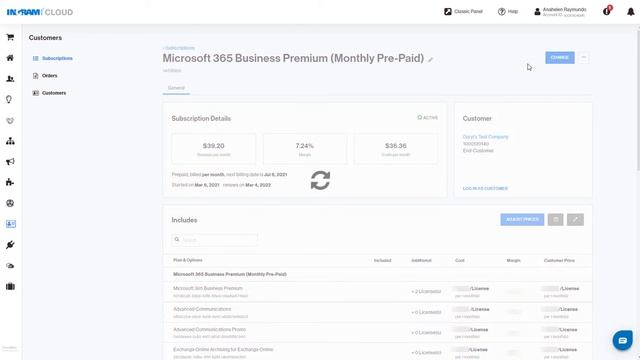Open the shopping cart sidebar icon

(x=10, y=38)
